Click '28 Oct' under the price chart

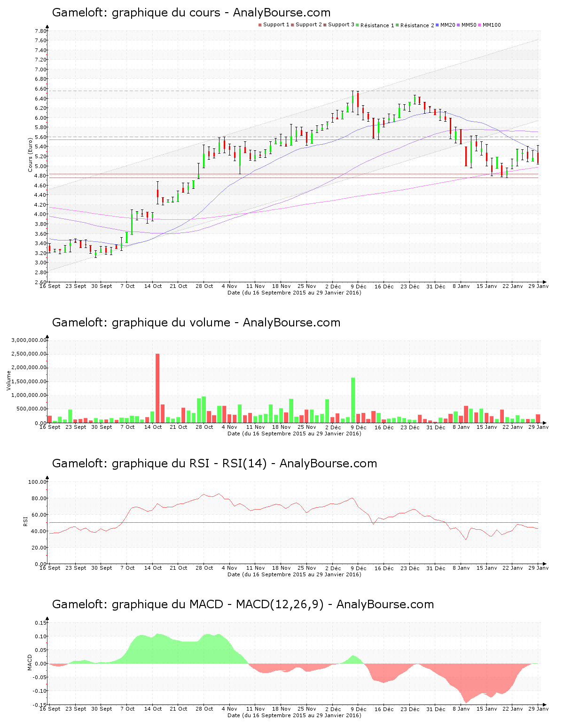click(204, 286)
